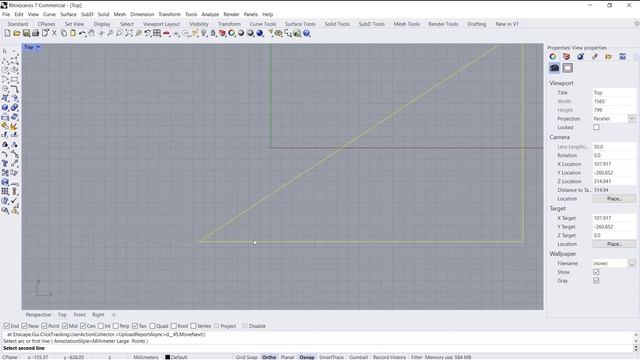640x360 pixels.
Task: Switch to the Perspective viewport tab
Action: click(38, 315)
